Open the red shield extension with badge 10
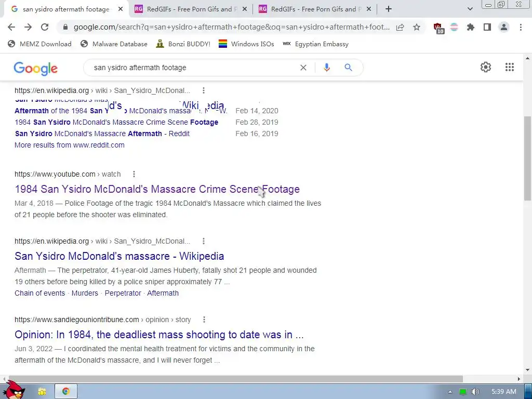The width and height of the screenshot is (532, 399). tap(438, 28)
